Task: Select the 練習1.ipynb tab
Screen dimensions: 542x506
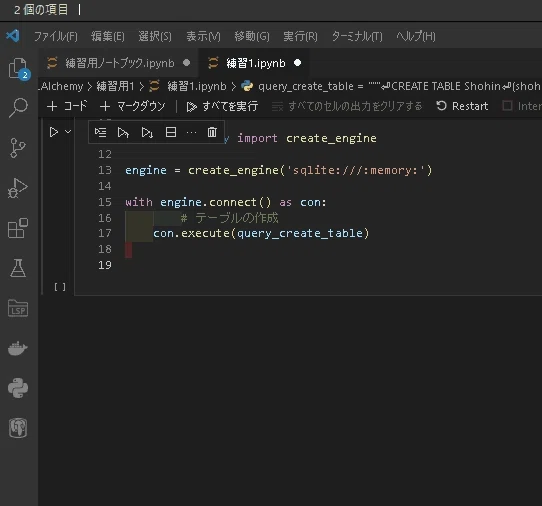Action: coord(256,63)
